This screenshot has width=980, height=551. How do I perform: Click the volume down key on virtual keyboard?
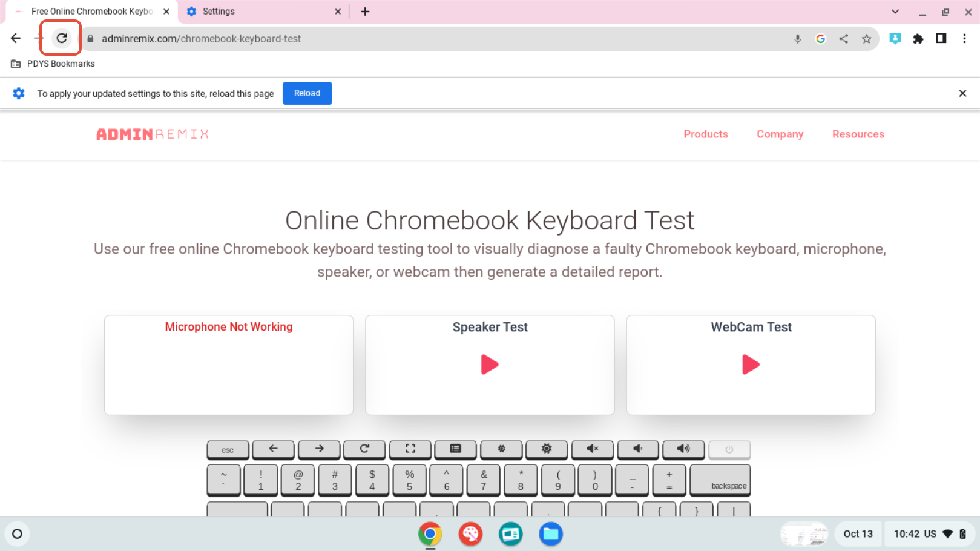(x=638, y=449)
